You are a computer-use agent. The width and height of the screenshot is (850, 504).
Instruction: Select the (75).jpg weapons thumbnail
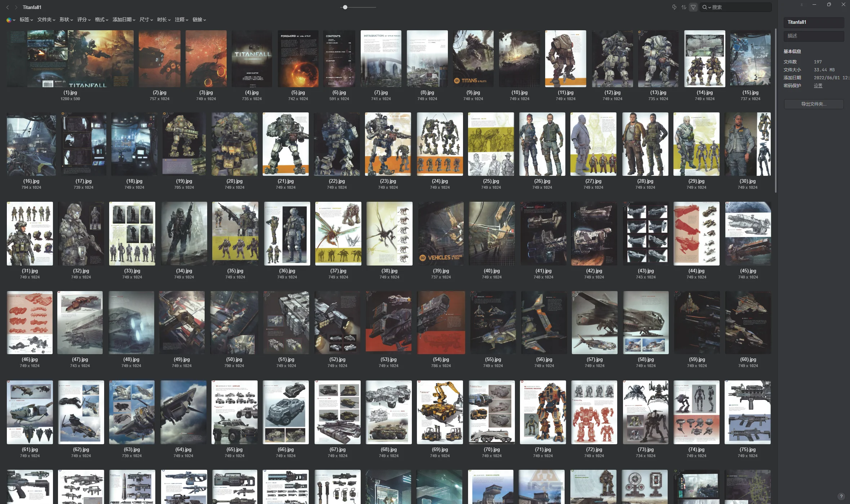pos(748,412)
